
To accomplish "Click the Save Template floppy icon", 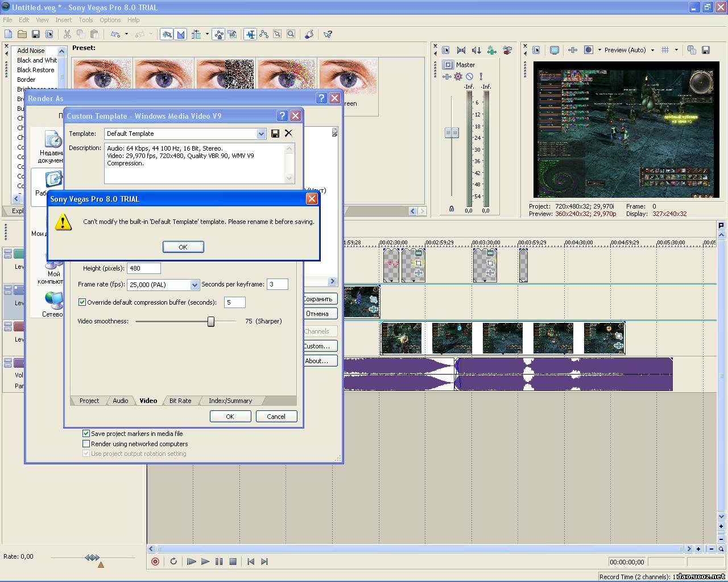I will tap(275, 134).
